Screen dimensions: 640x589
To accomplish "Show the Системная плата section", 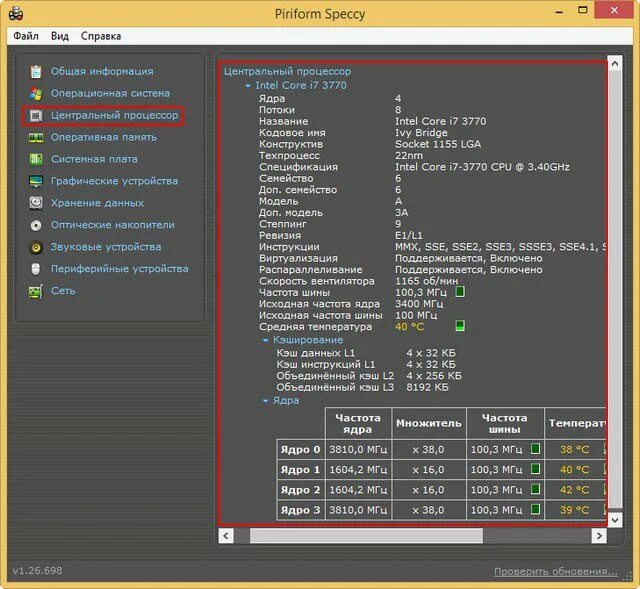I will (x=94, y=159).
